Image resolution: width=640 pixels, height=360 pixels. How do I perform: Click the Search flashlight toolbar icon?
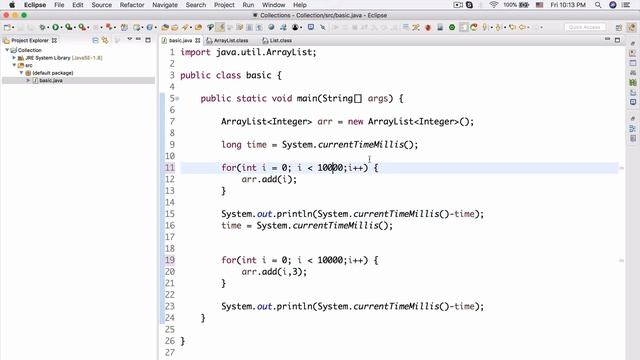coord(185,27)
